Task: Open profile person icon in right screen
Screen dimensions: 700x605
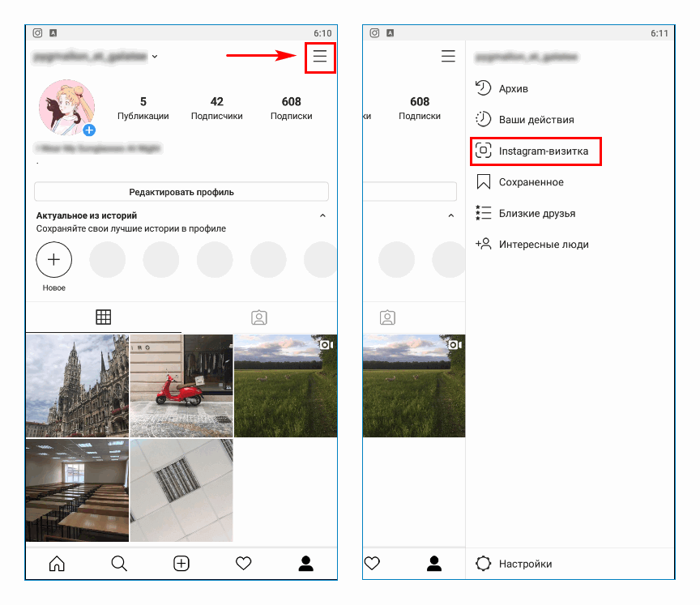Action: click(x=434, y=564)
